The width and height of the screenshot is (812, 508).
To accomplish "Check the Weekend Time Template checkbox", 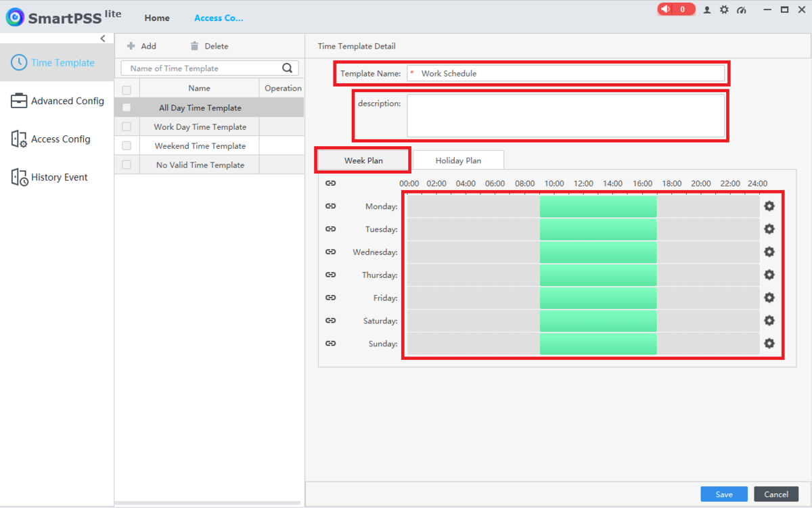I will (127, 145).
